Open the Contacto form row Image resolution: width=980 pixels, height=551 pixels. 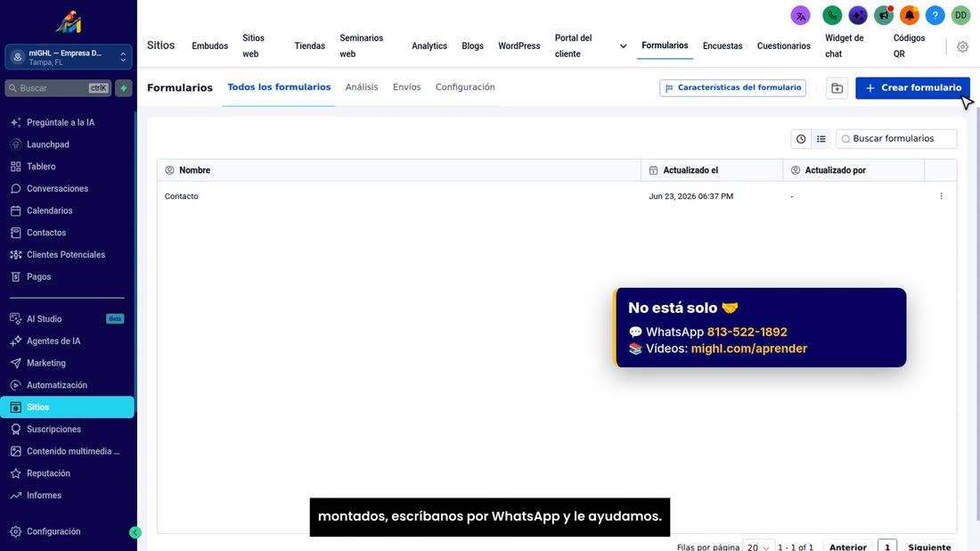[556, 196]
